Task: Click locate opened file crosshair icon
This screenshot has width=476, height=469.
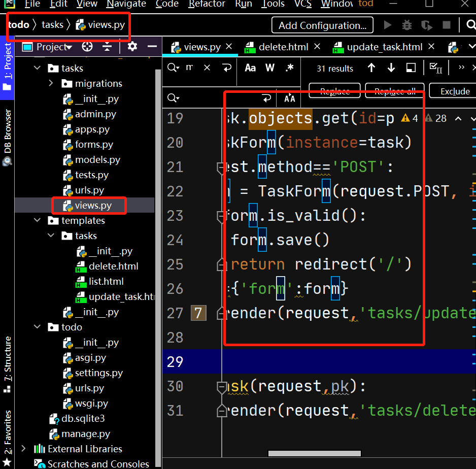Action: click(87, 47)
